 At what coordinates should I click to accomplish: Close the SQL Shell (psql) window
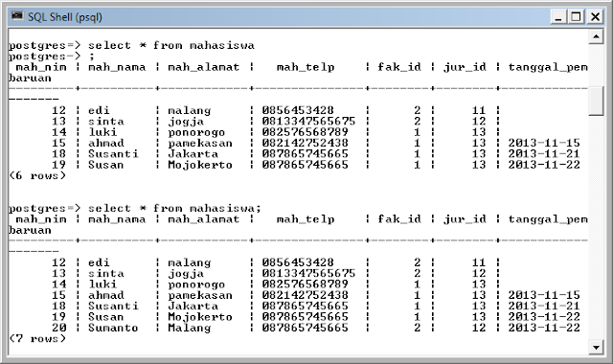[595, 17]
